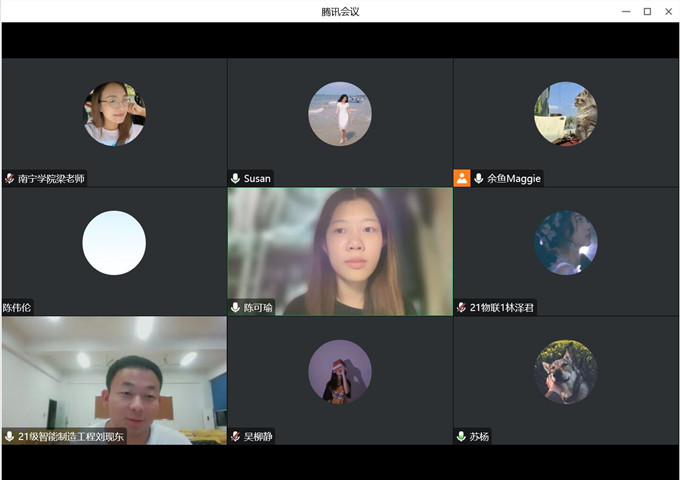
Task: Click the mic icon beside 21级智能制造工程刘现东
Action: 10,437
